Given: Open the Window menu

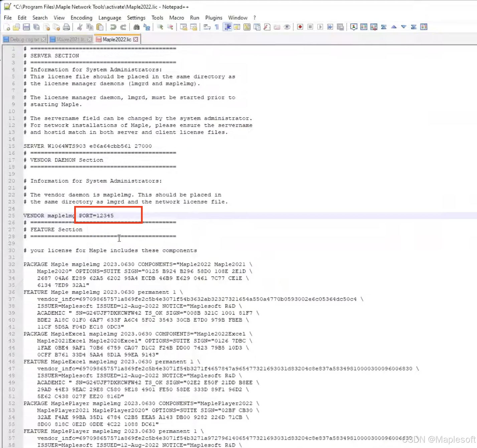Looking at the screenshot, I should [238, 18].
